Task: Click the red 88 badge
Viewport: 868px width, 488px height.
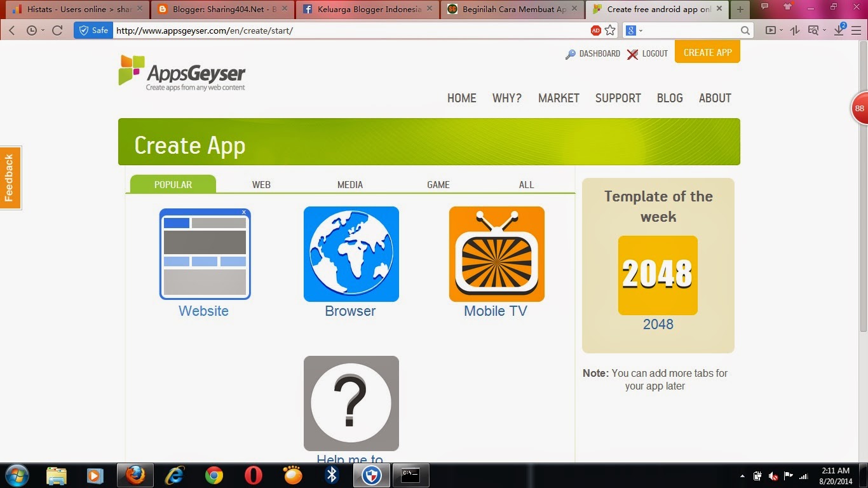Action: [x=860, y=108]
